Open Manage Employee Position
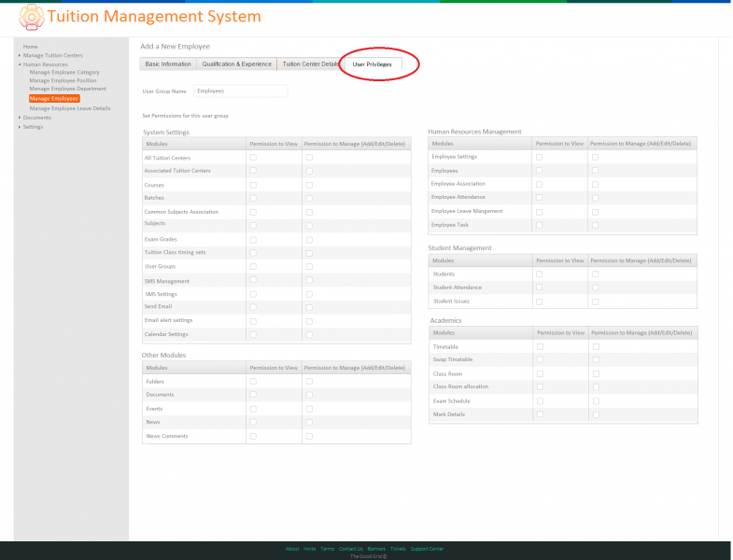Image resolution: width=733 pixels, height=560 pixels. 63,81
